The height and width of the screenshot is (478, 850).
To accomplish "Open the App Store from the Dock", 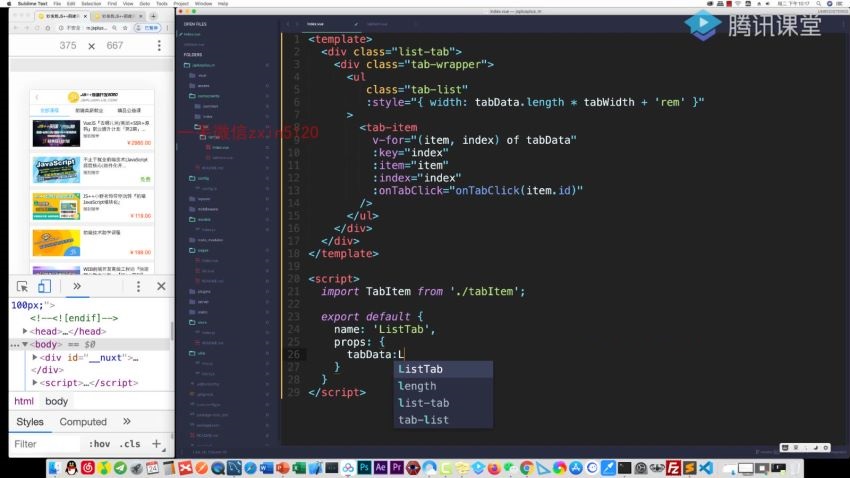I will click(x=576, y=468).
